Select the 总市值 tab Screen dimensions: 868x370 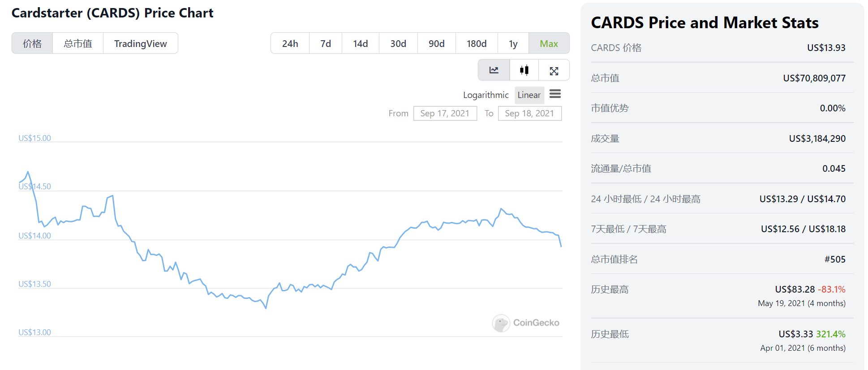tap(78, 43)
